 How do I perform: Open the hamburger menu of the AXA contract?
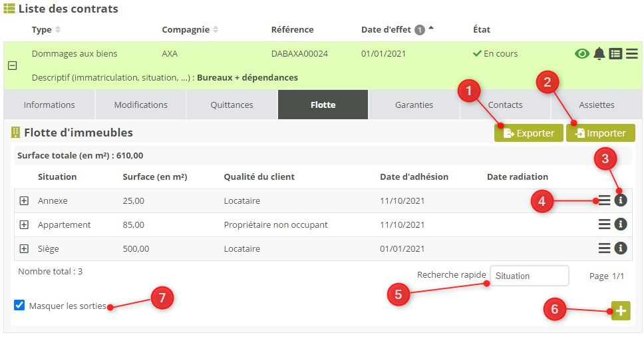click(x=632, y=54)
